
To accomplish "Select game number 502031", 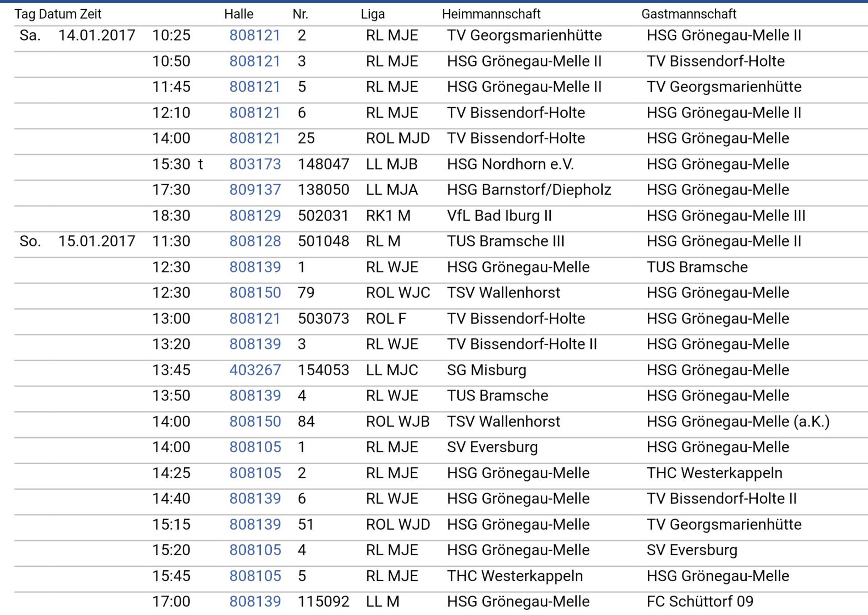I will coord(323,215).
